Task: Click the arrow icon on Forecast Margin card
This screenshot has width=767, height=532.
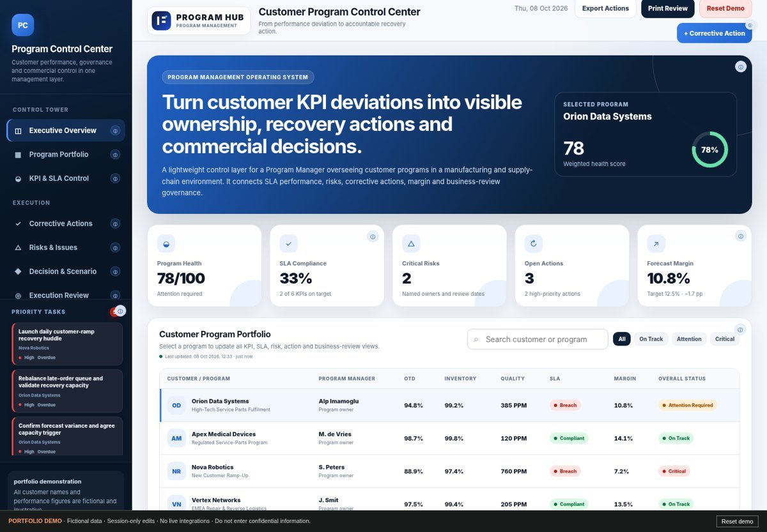Action: [656, 243]
